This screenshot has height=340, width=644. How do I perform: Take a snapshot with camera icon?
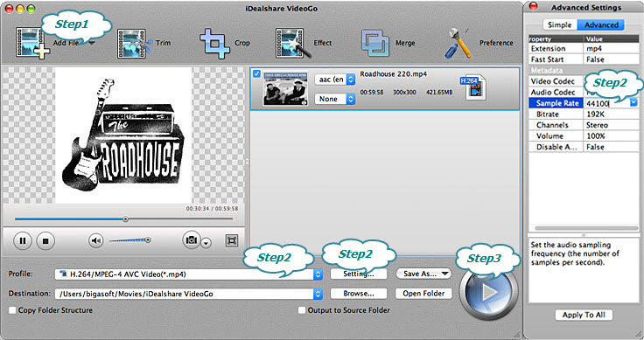(192, 240)
